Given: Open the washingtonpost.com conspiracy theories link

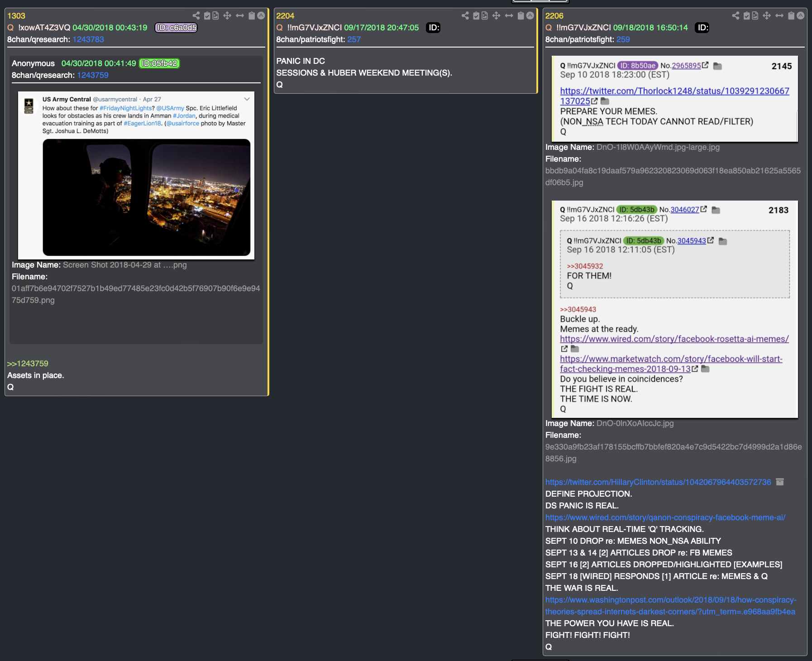Looking at the screenshot, I should click(670, 606).
